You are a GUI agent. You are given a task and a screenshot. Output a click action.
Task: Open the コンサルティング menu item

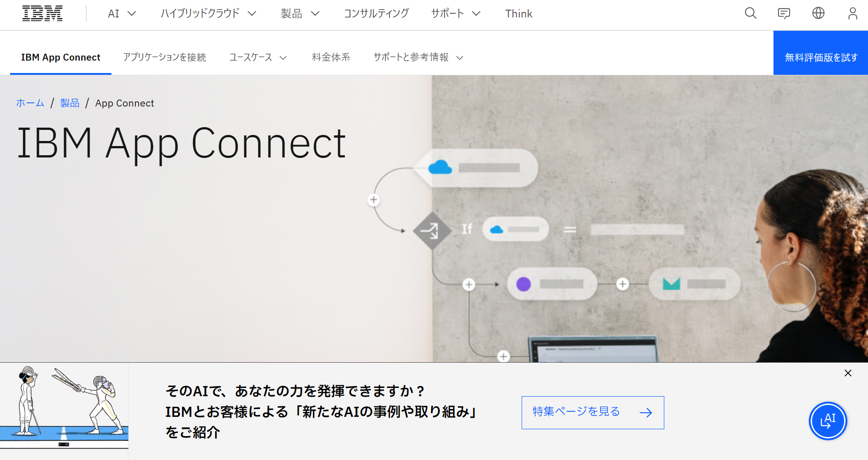click(376, 13)
